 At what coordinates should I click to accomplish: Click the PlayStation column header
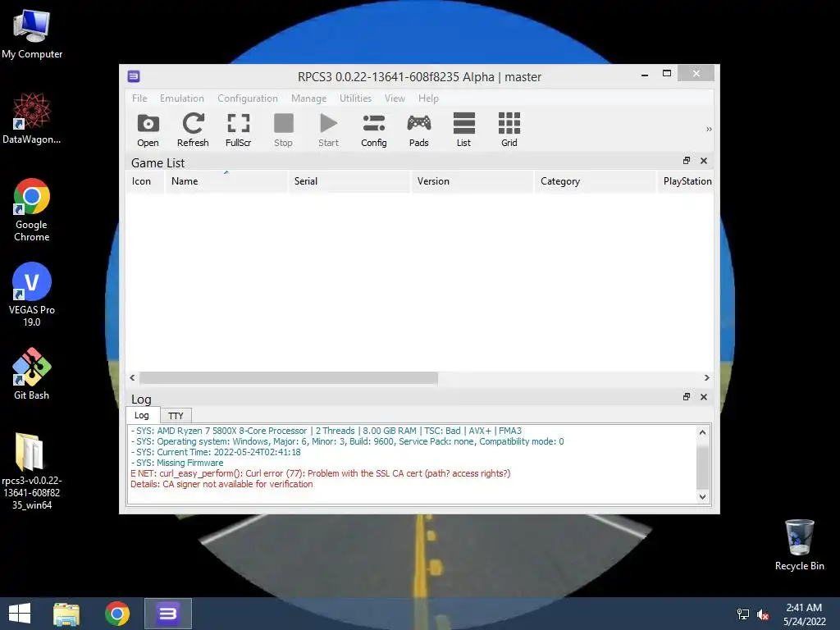[686, 181]
